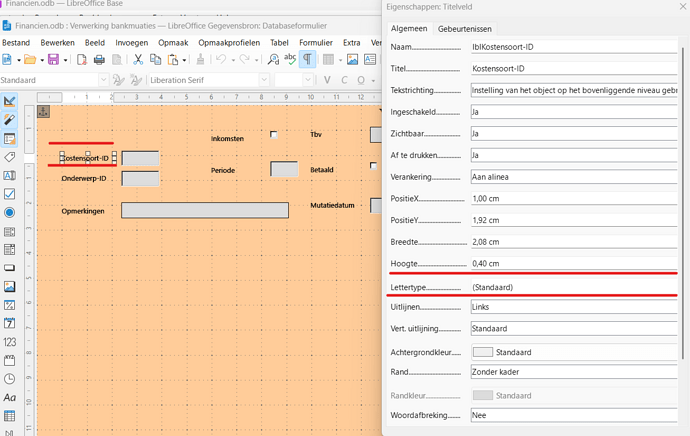
Task: Select the Check Box control tool
Action: pyautogui.click(x=9, y=194)
